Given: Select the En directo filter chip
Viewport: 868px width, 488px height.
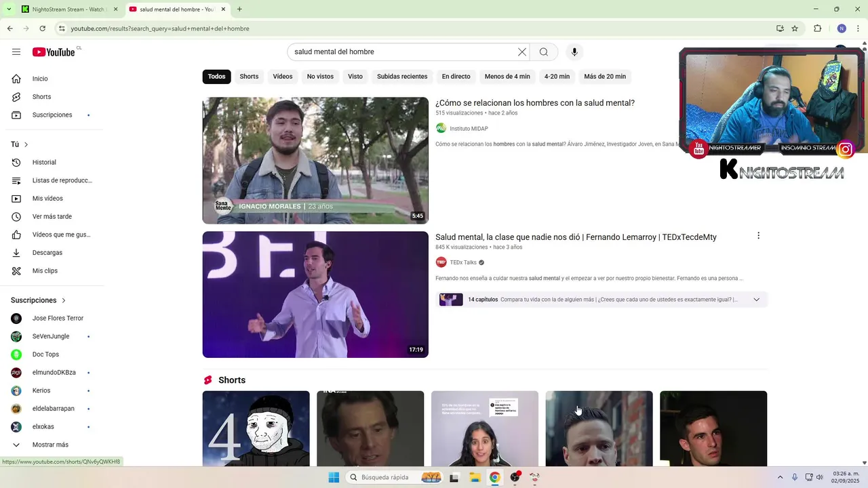Looking at the screenshot, I should [456, 77].
